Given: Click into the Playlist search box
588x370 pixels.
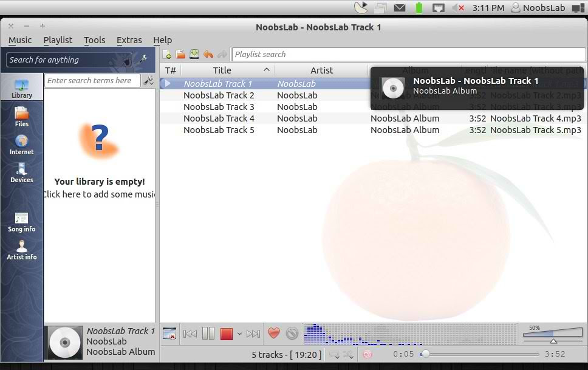Looking at the screenshot, I should (x=409, y=55).
